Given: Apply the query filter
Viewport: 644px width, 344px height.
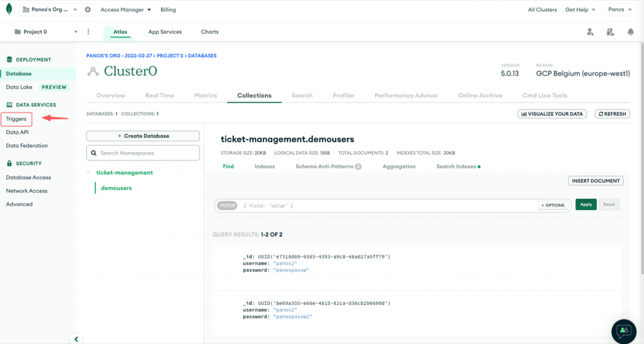Looking at the screenshot, I should click(586, 204).
